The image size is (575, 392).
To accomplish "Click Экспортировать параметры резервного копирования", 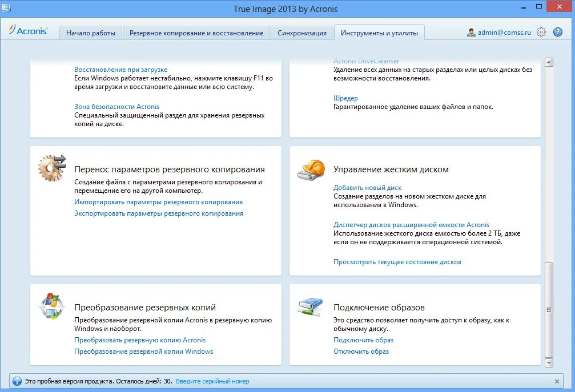I will (x=158, y=213).
